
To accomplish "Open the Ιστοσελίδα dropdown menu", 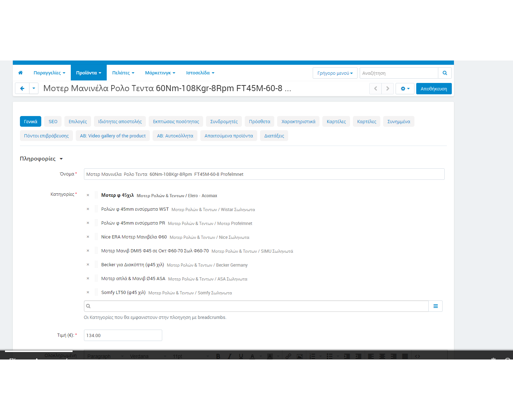I will click(x=200, y=73).
